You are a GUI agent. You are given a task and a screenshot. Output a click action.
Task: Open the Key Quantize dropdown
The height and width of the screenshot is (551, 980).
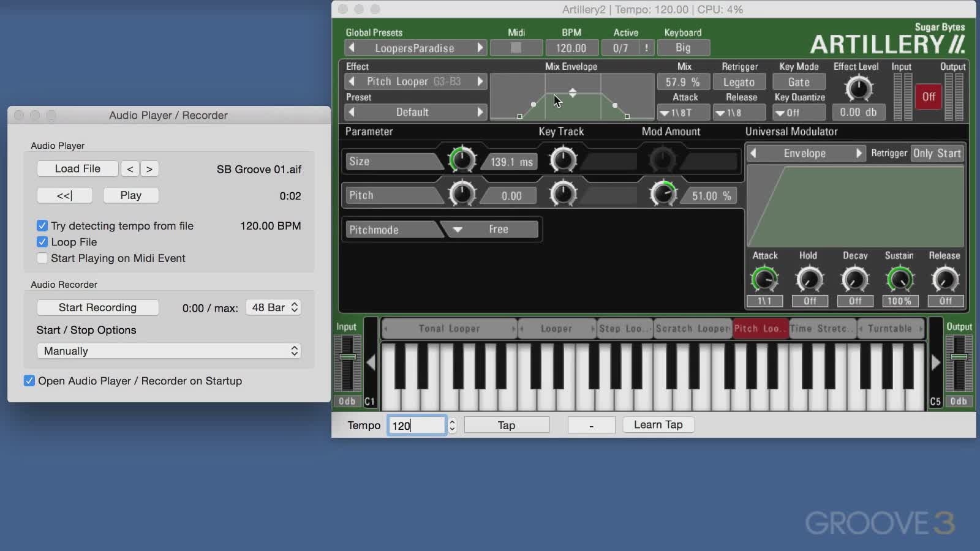799,113
